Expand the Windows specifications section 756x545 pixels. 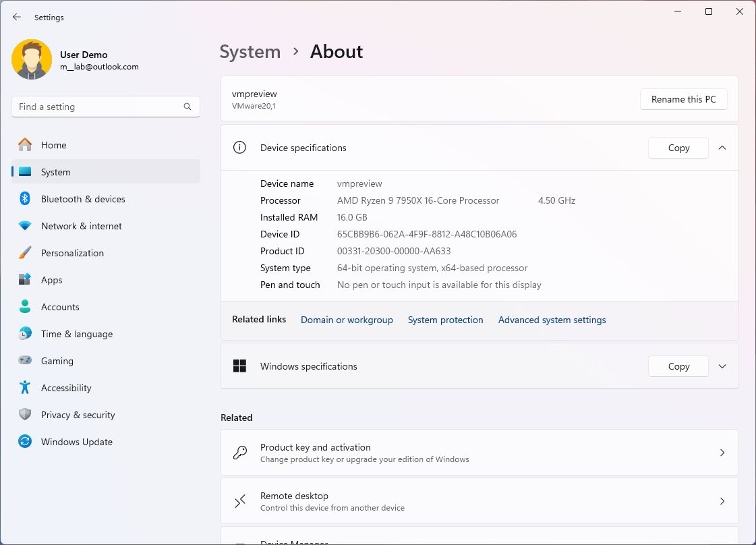pos(722,366)
